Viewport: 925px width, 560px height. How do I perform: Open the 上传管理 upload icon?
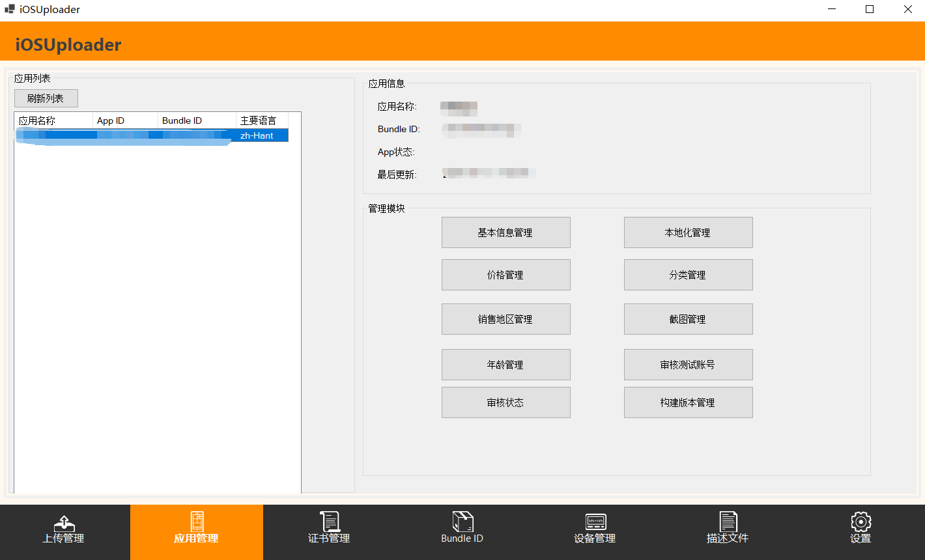pos(63,522)
